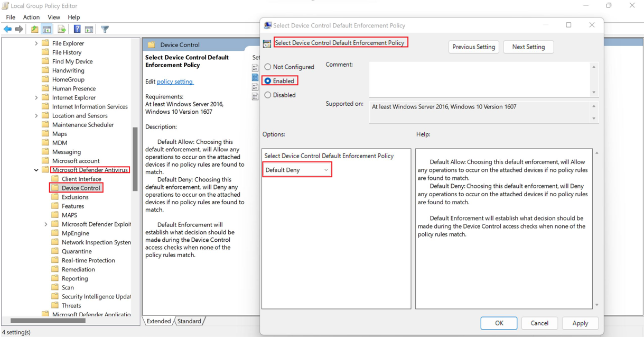644x337 pixels.
Task: Click the Filter funnel icon
Action: pyautogui.click(x=105, y=30)
